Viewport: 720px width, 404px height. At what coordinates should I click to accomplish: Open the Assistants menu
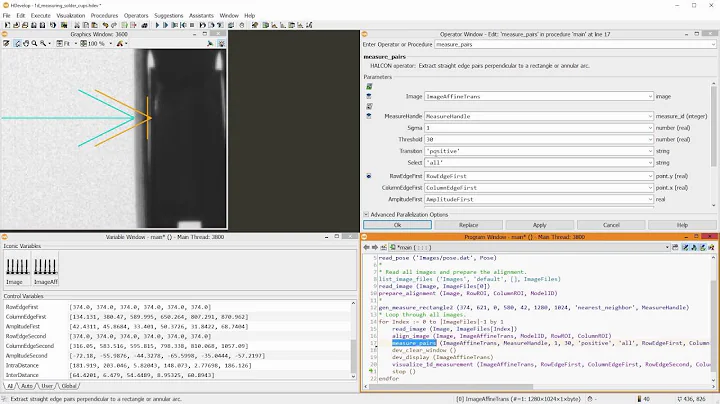(201, 15)
